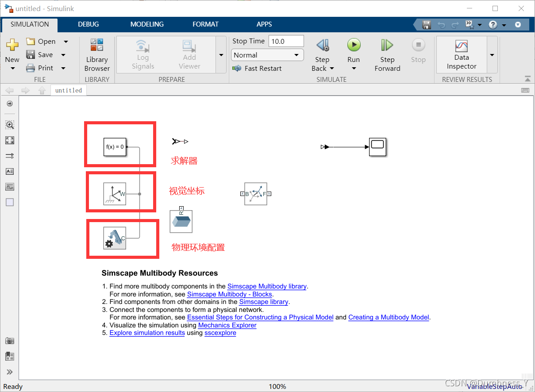Screen dimensions: 535x392
Task: Open the model data viewer icon
Action: pyautogui.click(x=10, y=356)
